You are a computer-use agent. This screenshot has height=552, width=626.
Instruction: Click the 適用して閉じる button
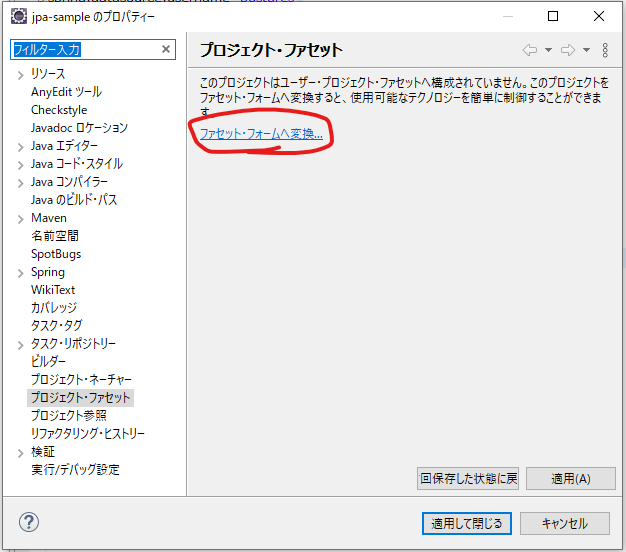tap(467, 523)
